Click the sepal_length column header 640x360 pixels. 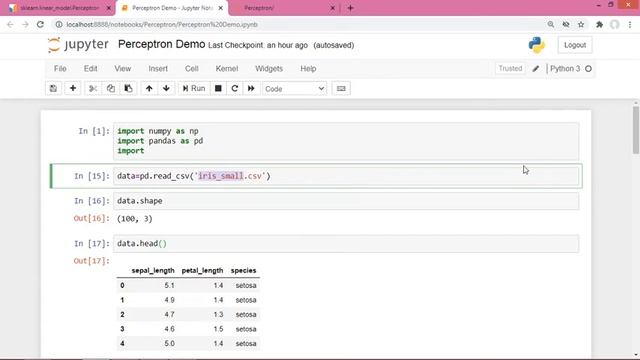pyautogui.click(x=153, y=270)
